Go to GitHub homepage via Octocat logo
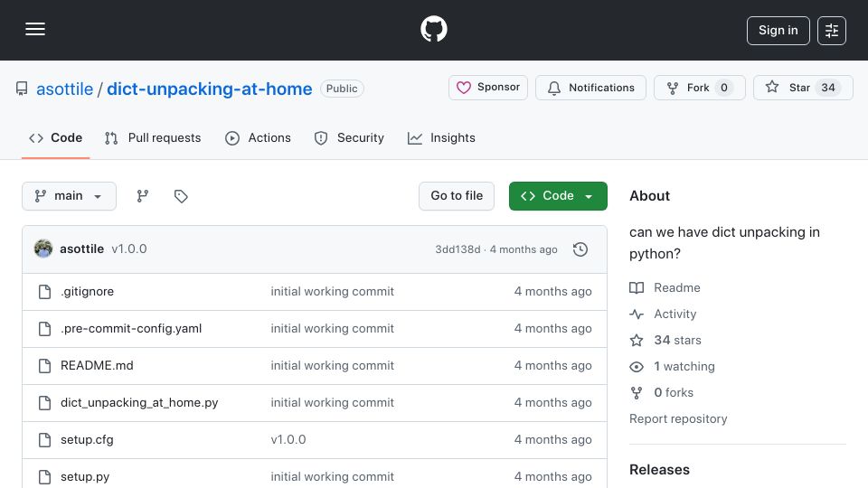 (433, 29)
